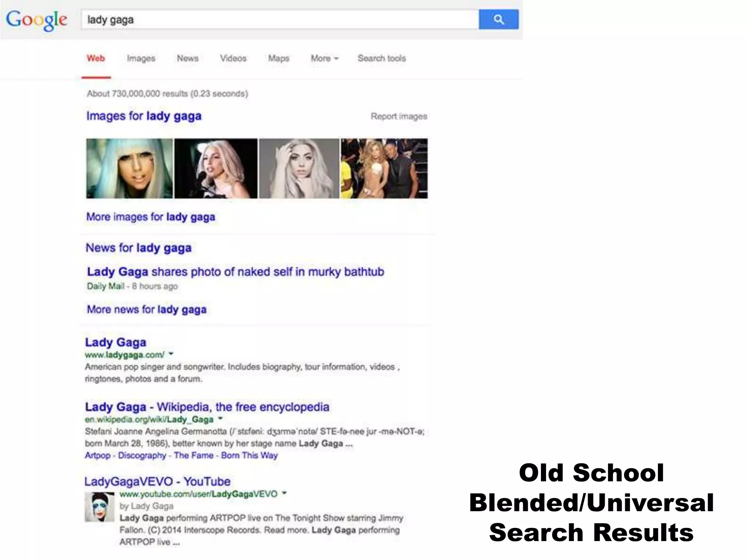This screenshot has width=747, height=560.
Task: Focus the search box containing lady gaga
Action: 280,19
